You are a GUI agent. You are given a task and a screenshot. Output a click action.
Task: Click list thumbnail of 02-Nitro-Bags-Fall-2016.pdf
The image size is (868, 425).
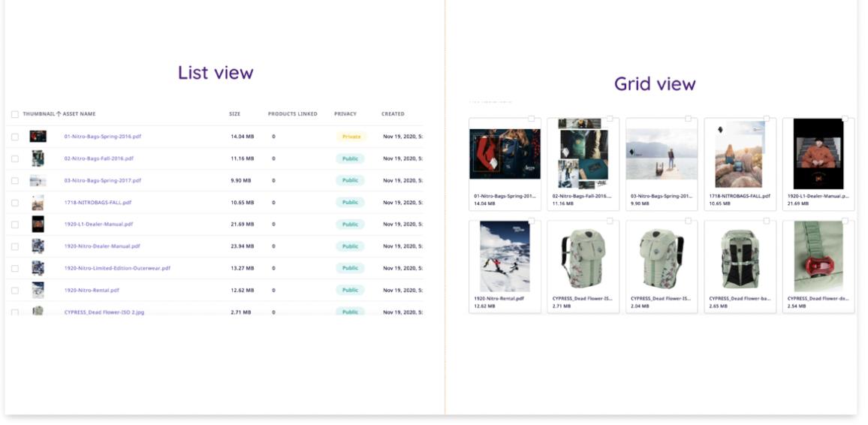coord(38,159)
